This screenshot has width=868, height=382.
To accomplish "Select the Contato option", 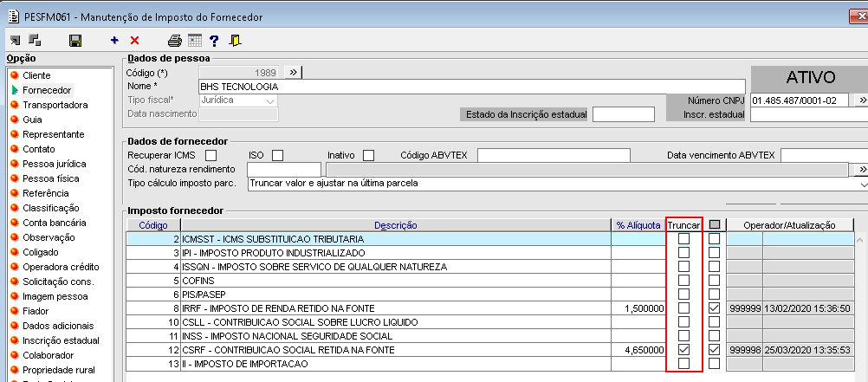I will (x=39, y=149).
